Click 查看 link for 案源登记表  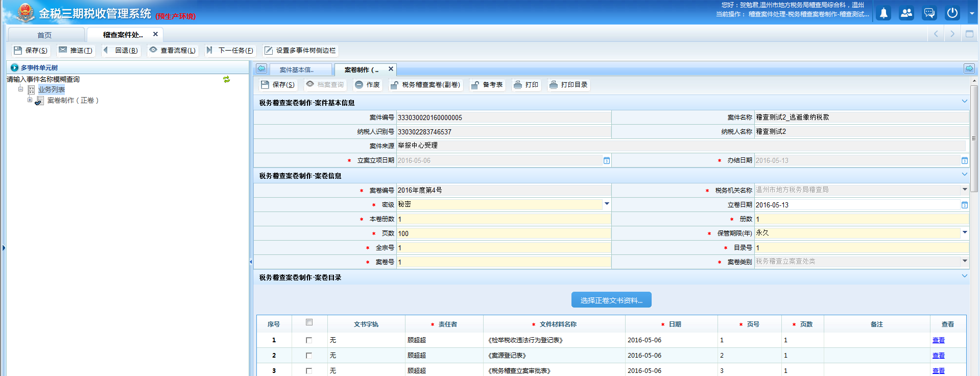(x=939, y=356)
